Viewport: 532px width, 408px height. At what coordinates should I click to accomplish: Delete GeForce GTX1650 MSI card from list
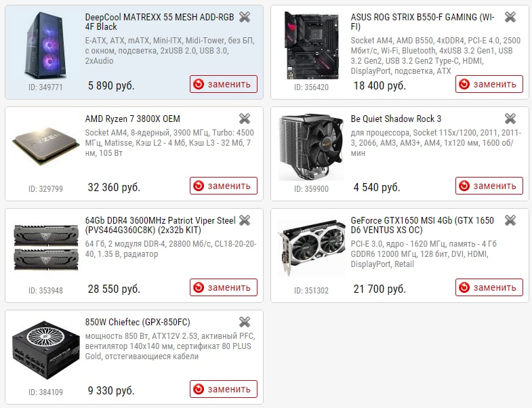[510, 220]
